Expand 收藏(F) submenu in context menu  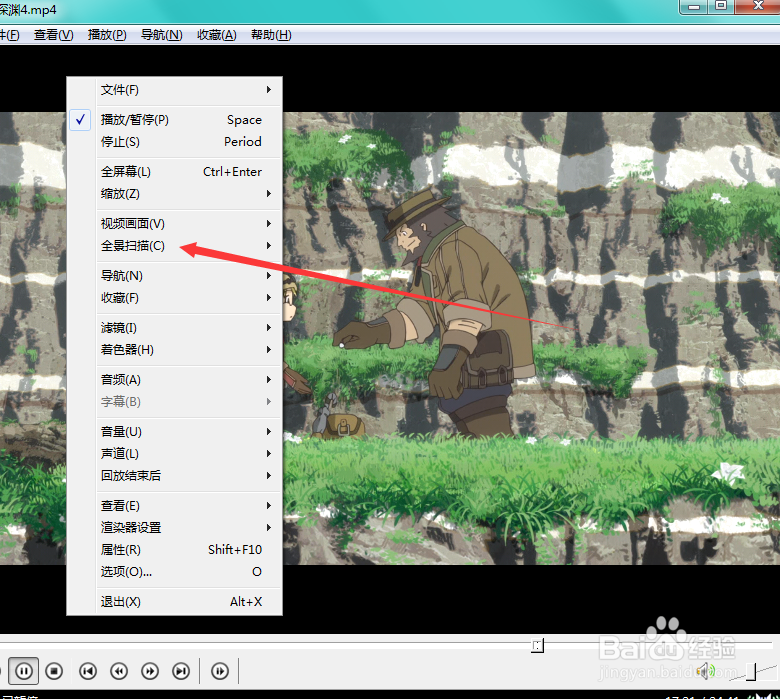click(x=175, y=298)
